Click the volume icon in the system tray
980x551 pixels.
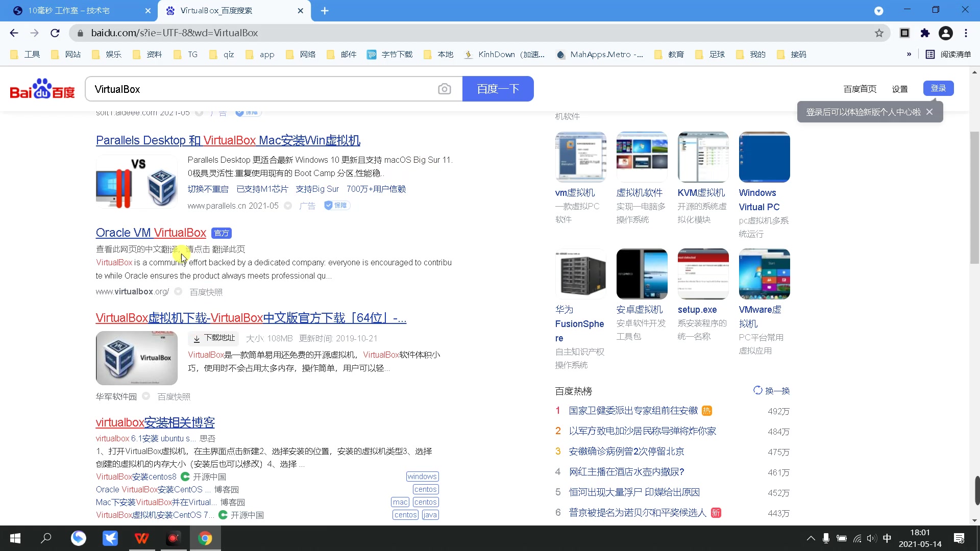[871, 538]
